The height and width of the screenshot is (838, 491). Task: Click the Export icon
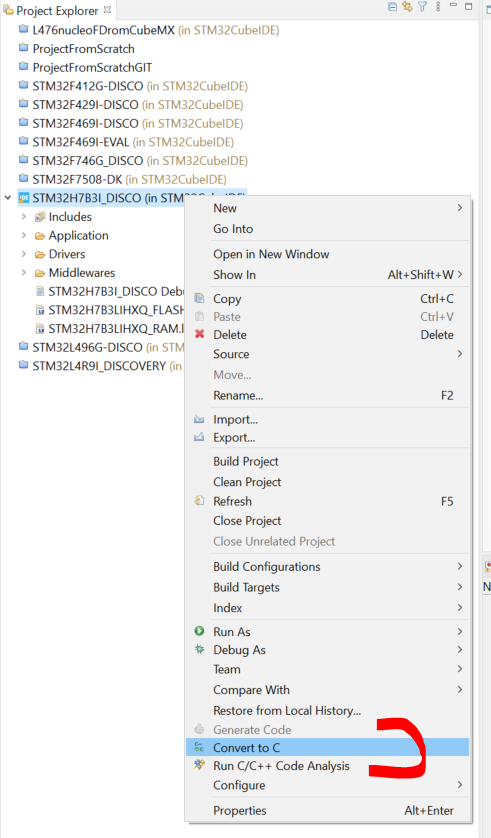(199, 437)
